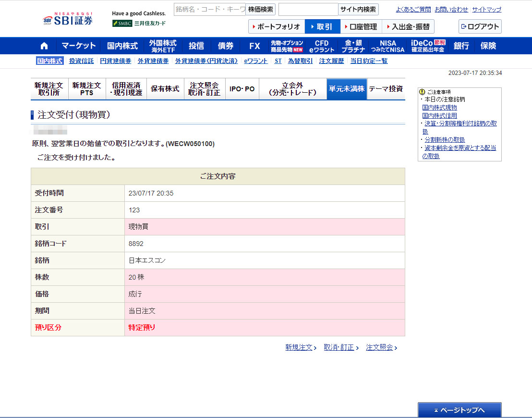Click the サイト内検索 button
Screen dimensions: 532x418
click(x=358, y=9)
